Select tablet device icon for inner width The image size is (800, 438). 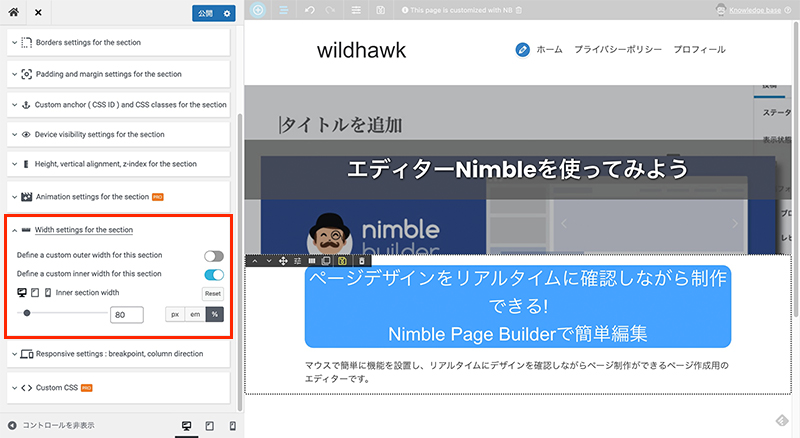[35, 292]
